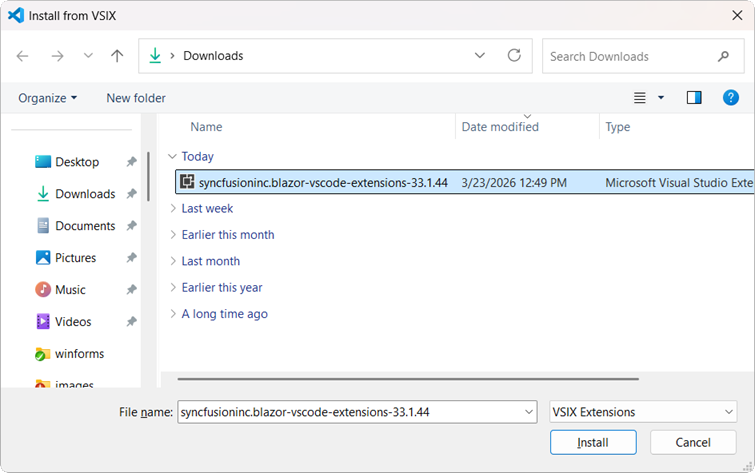Open Music in the navigation pane
Image resolution: width=755 pixels, height=473 pixels.
click(61, 289)
